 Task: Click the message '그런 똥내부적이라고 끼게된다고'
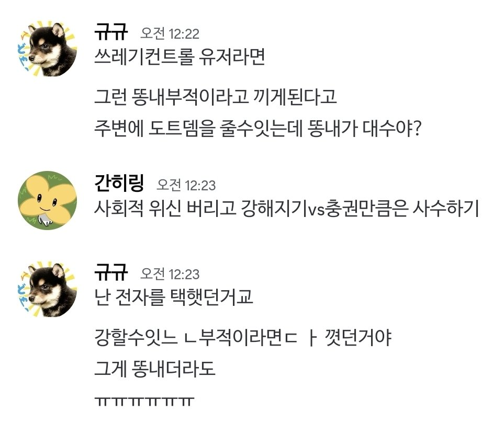click(216, 97)
